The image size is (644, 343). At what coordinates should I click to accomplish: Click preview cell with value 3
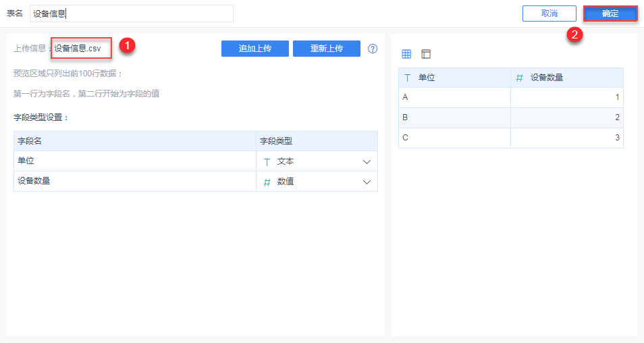point(567,138)
